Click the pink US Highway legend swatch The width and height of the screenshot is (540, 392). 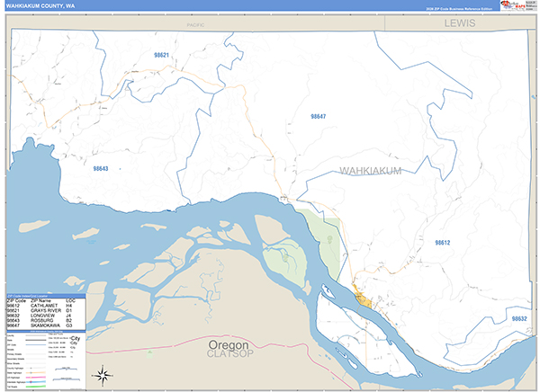point(36,378)
